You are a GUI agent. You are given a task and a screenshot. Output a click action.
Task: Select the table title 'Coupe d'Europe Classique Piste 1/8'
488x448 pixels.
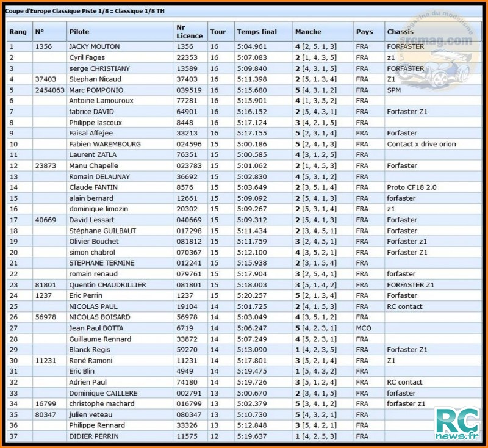click(x=59, y=11)
